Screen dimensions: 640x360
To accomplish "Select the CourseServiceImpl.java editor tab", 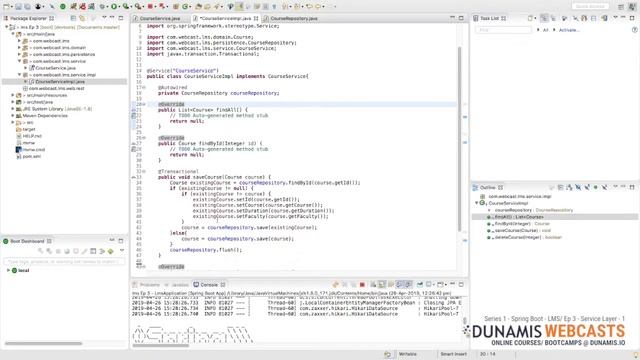I will 225,18.
